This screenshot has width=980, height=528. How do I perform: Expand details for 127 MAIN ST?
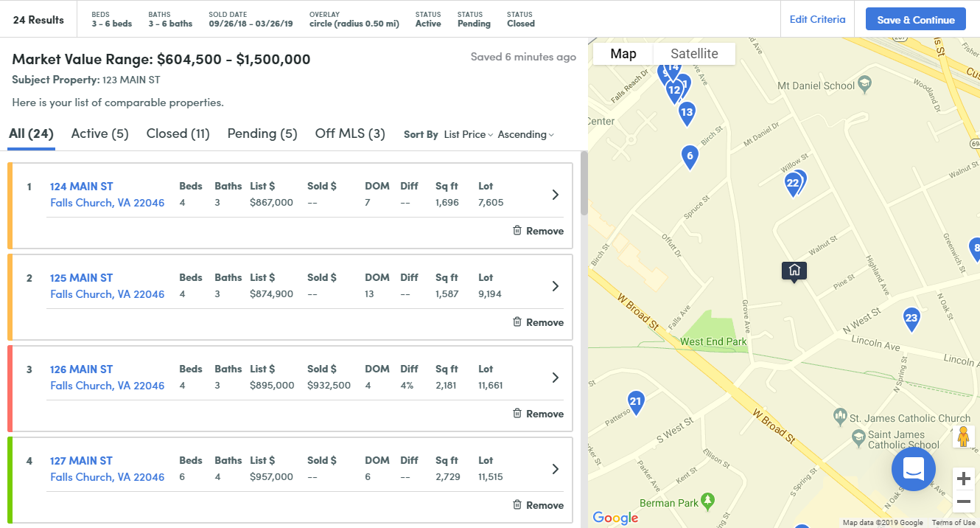click(556, 469)
